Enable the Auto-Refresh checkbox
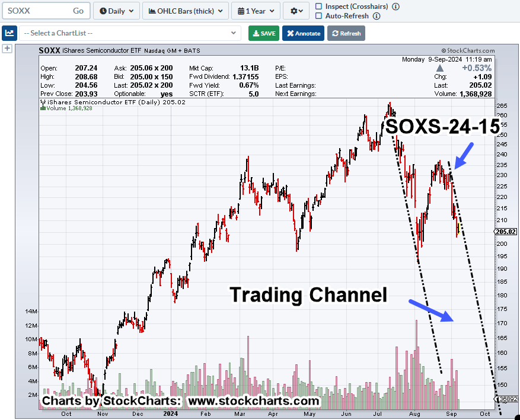520x420 pixels. [x=319, y=16]
